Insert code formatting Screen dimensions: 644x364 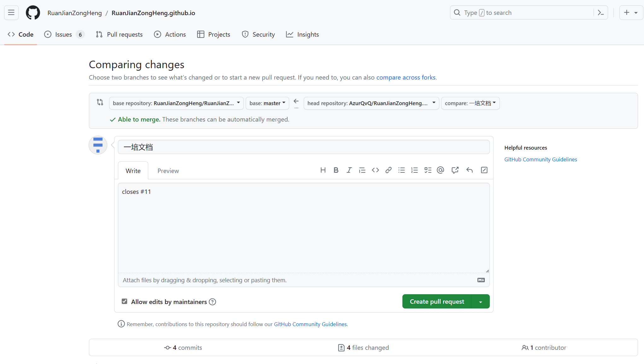pos(375,170)
